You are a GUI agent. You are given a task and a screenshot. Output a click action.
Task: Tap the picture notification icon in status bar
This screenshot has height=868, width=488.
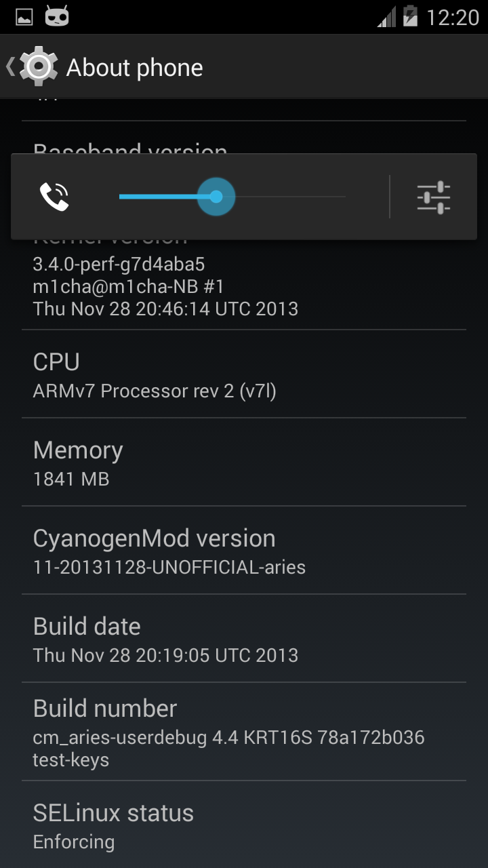click(24, 16)
